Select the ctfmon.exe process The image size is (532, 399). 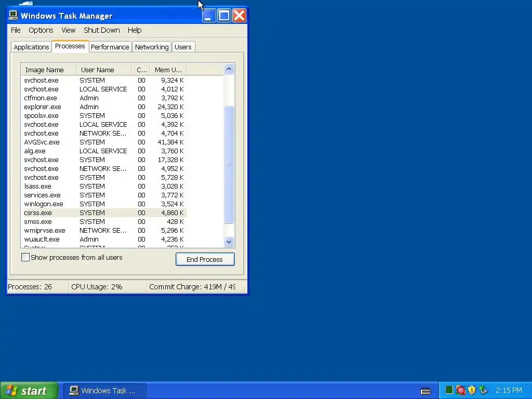coord(104,98)
